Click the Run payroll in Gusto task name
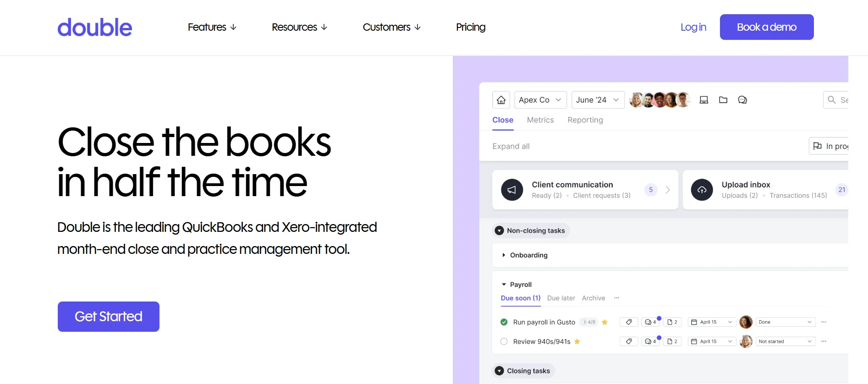This screenshot has width=868, height=384. pyautogui.click(x=544, y=322)
